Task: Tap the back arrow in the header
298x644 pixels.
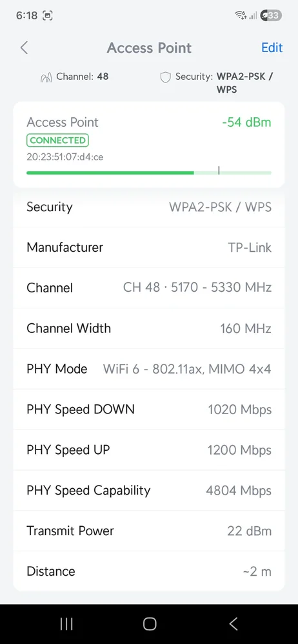Action: [25, 48]
